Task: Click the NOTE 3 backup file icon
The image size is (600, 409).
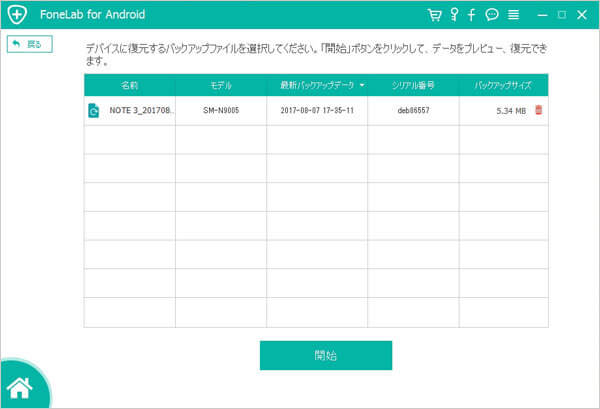Action: [93, 110]
